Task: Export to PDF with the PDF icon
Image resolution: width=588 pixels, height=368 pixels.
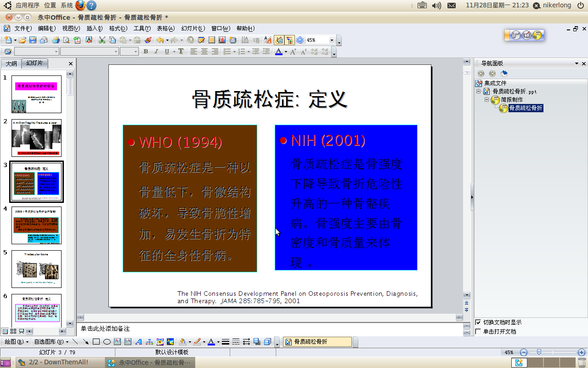Action: tap(77, 40)
